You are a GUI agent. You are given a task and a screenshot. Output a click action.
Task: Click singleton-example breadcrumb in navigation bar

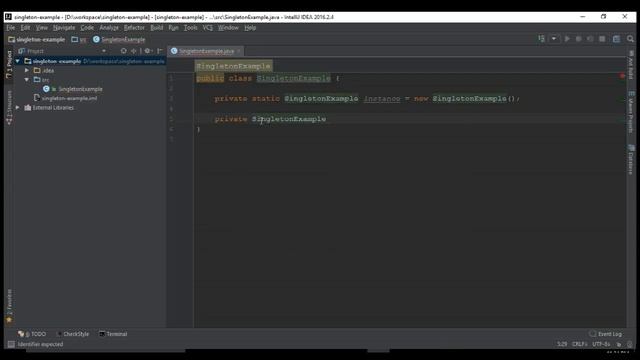pyautogui.click(x=37, y=40)
